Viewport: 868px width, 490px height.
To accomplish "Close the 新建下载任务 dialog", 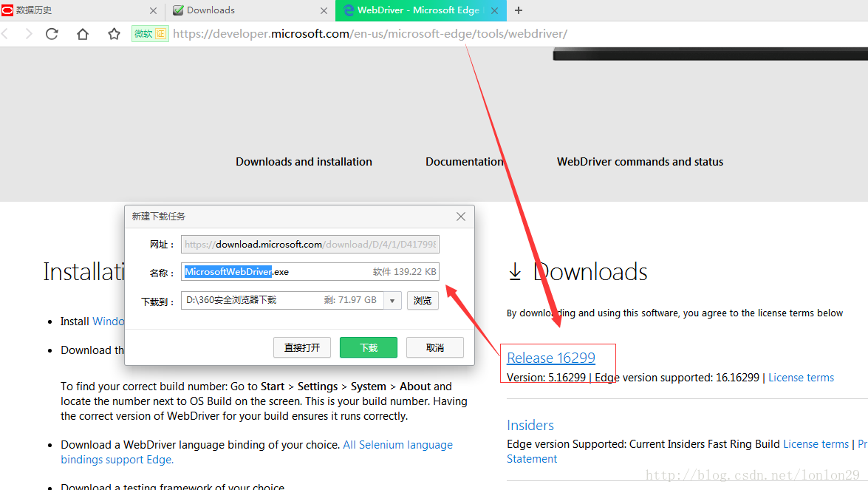I will [460, 217].
